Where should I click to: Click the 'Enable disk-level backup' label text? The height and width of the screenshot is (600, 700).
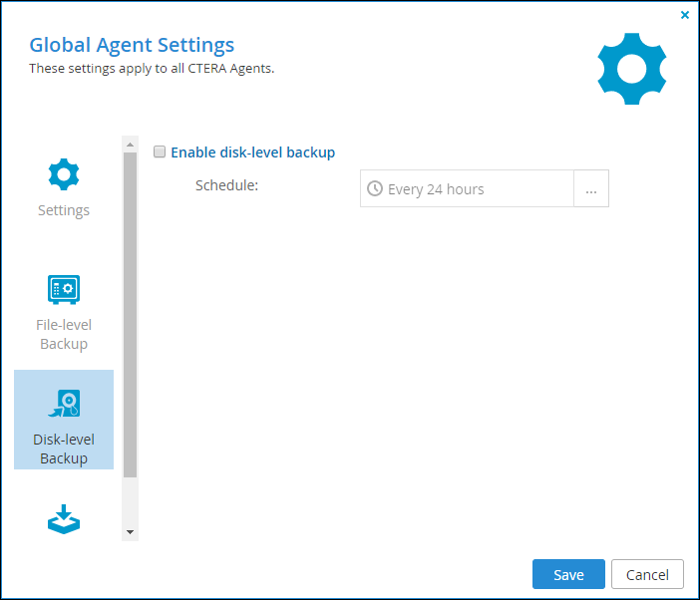[252, 152]
